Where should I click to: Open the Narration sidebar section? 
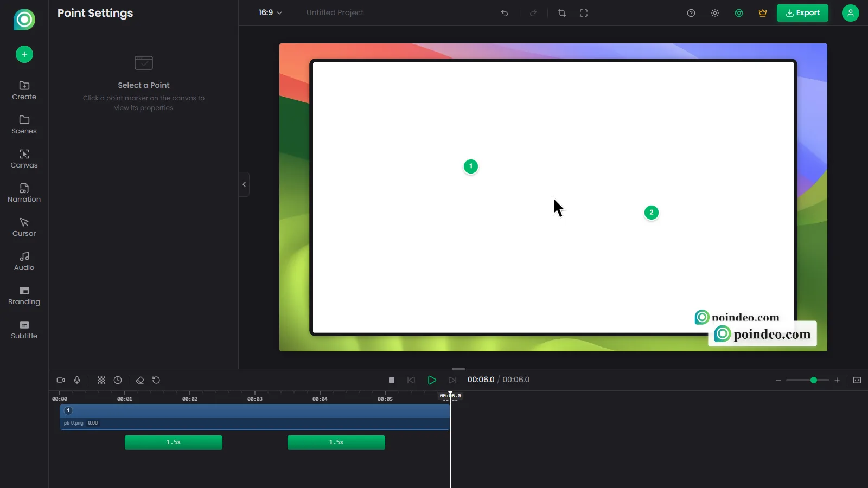click(24, 193)
